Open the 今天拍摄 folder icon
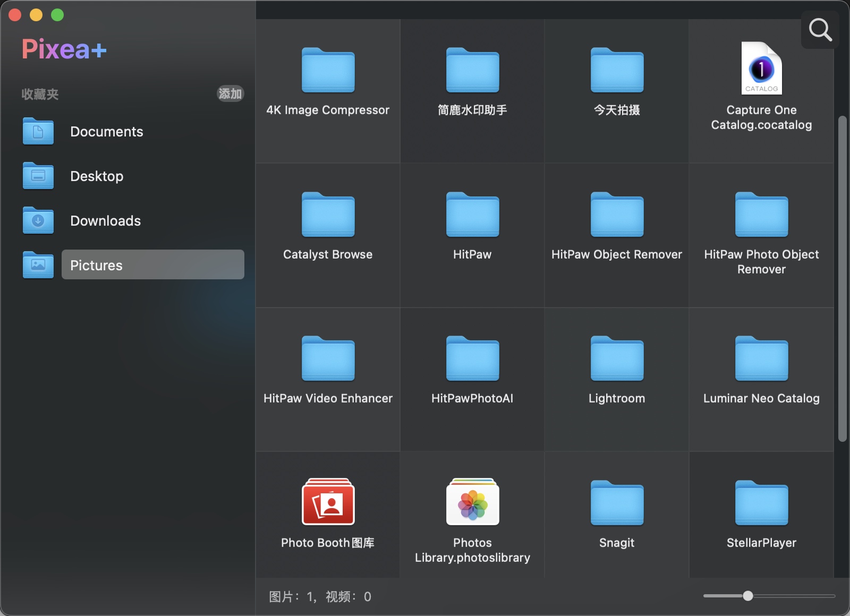The image size is (850, 616). (617, 70)
